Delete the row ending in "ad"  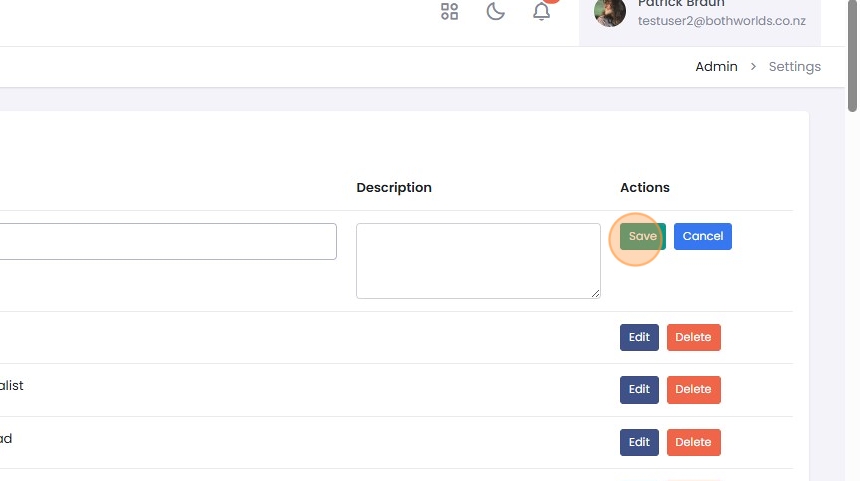pyautogui.click(x=693, y=442)
